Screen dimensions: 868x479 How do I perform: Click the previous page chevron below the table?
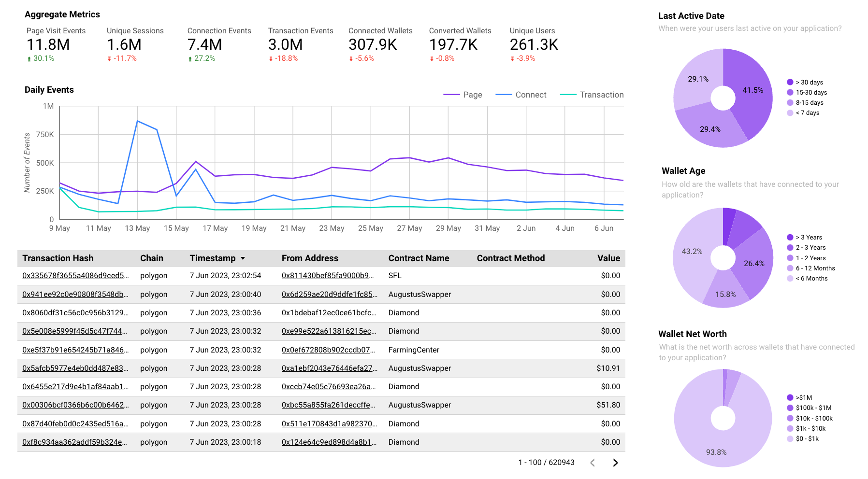[x=592, y=463]
